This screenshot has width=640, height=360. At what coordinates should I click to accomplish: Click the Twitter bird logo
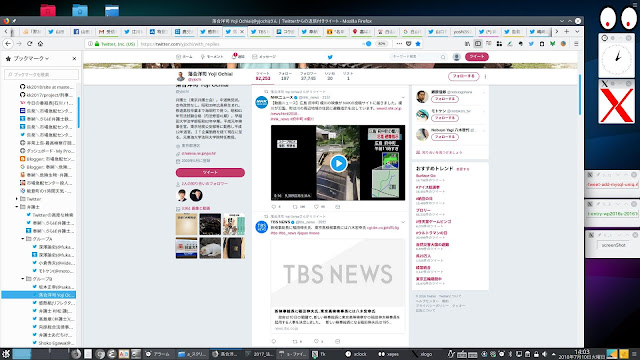pos(330,57)
